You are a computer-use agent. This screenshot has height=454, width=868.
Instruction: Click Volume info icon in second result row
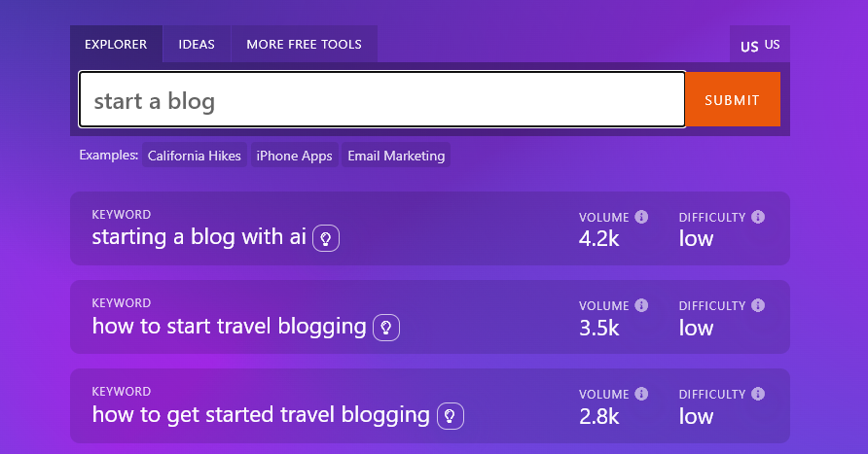click(x=641, y=305)
